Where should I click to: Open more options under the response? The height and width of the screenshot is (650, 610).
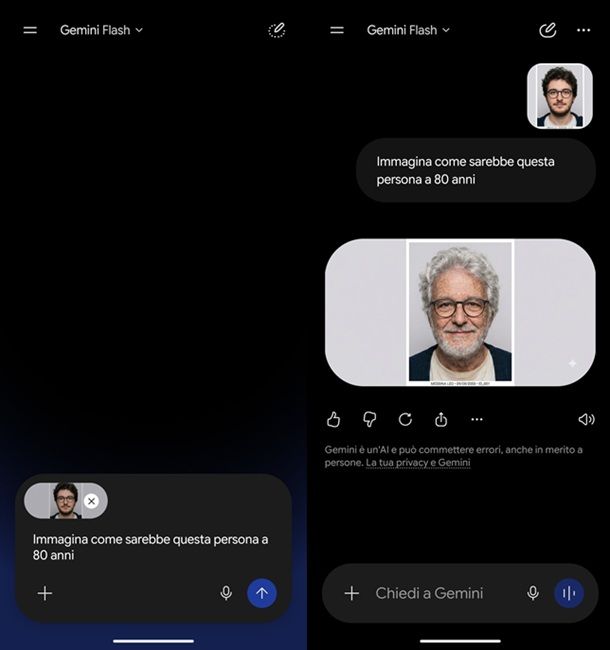coord(477,420)
